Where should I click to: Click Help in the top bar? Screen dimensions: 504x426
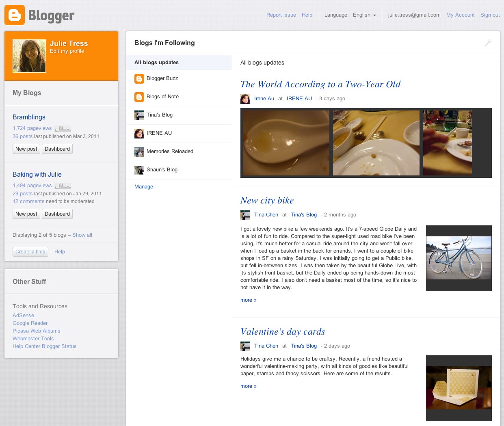(307, 15)
